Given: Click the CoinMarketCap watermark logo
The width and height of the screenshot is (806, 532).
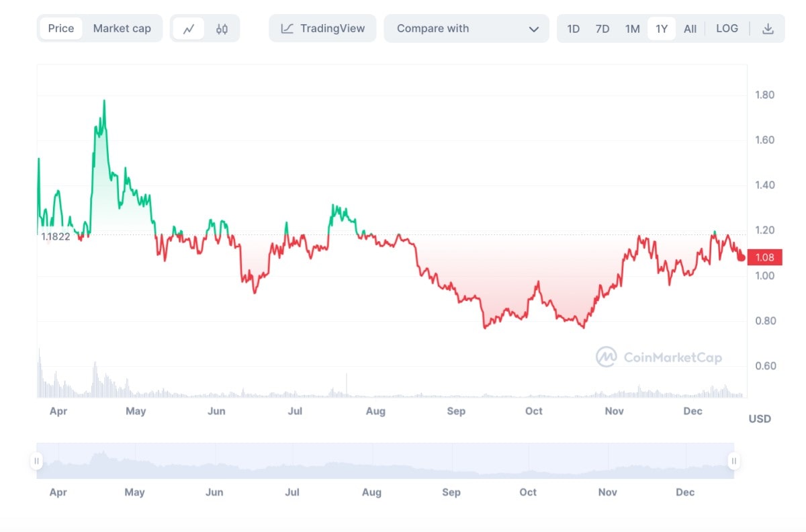Looking at the screenshot, I should 606,357.
